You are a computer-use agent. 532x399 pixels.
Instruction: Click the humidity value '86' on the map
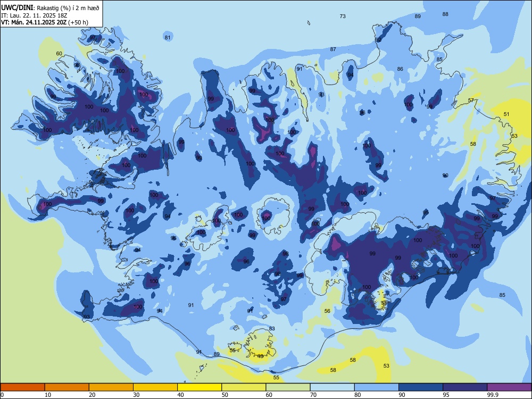pos(401,69)
